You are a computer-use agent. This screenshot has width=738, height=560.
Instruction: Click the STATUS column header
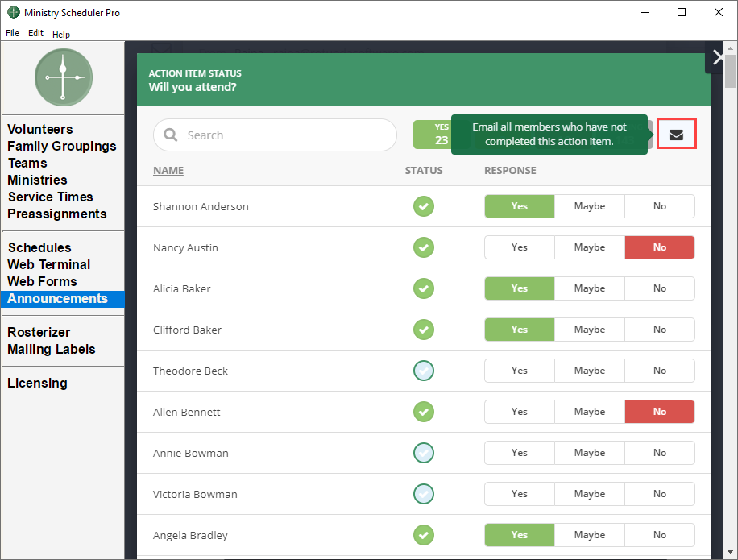point(424,170)
